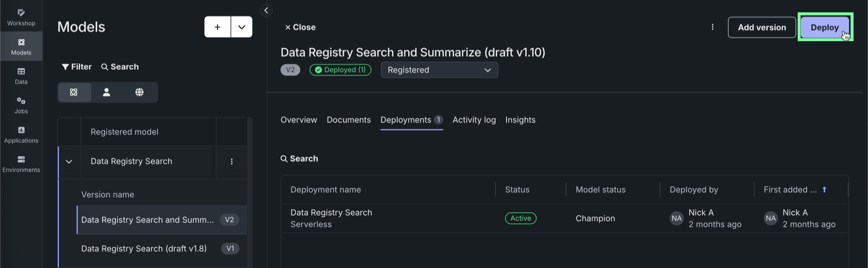Screen dimensions: 868x268
Task: Open the three-dot menu beside Add version
Action: (x=712, y=27)
